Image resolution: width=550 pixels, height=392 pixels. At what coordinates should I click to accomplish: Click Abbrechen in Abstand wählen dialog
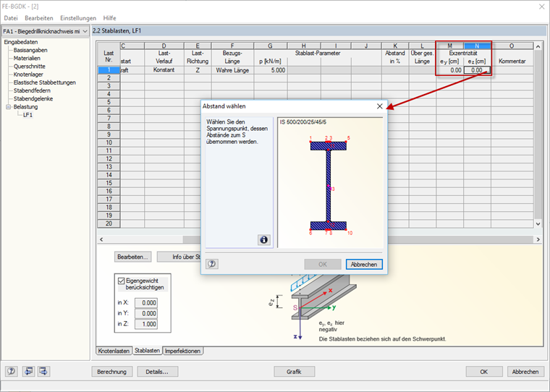point(364,265)
